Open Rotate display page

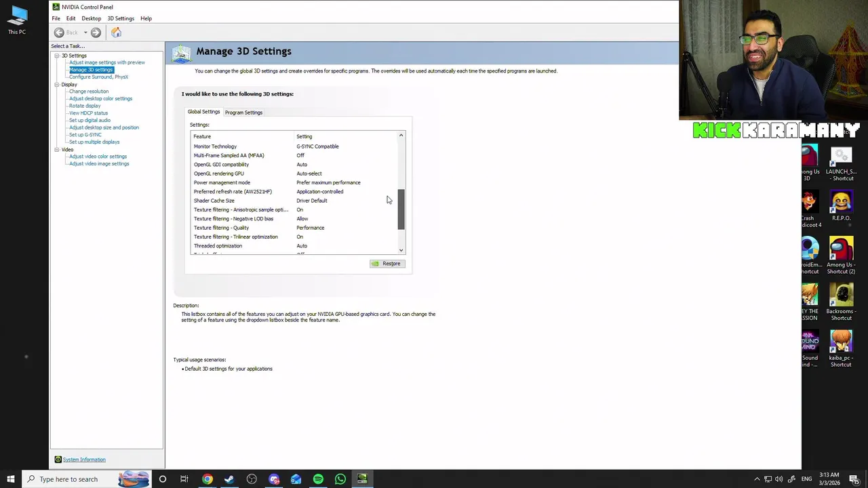coord(85,106)
